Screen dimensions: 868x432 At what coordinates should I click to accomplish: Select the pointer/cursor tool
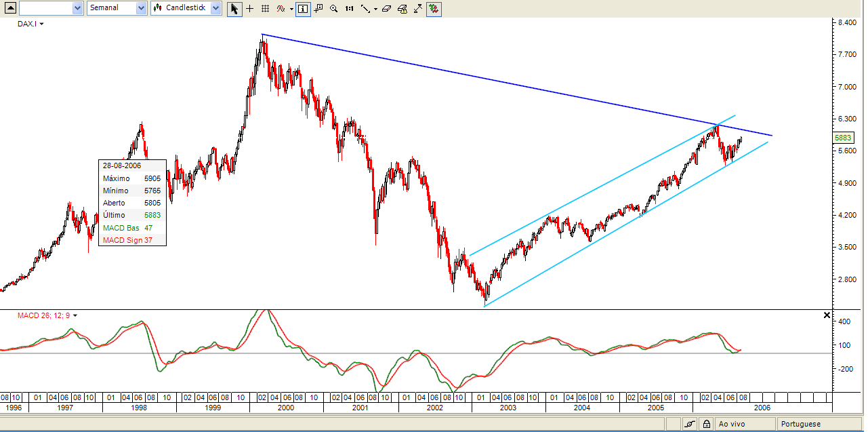click(234, 9)
